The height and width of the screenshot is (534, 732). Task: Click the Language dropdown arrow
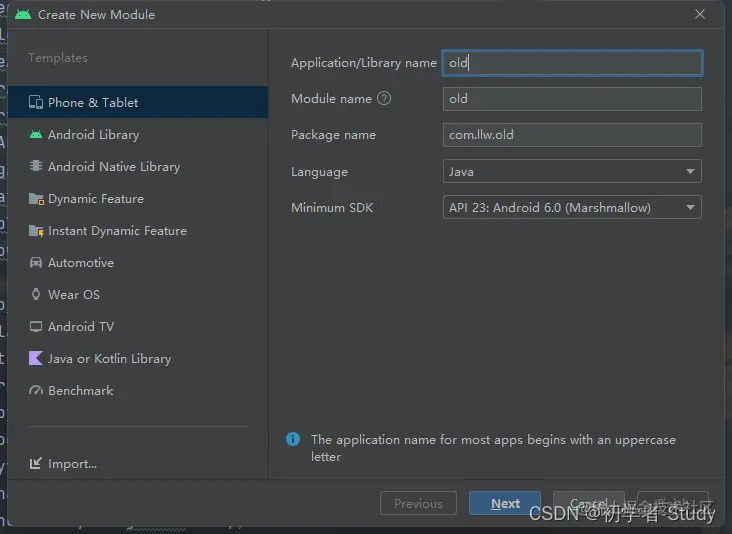click(x=690, y=171)
